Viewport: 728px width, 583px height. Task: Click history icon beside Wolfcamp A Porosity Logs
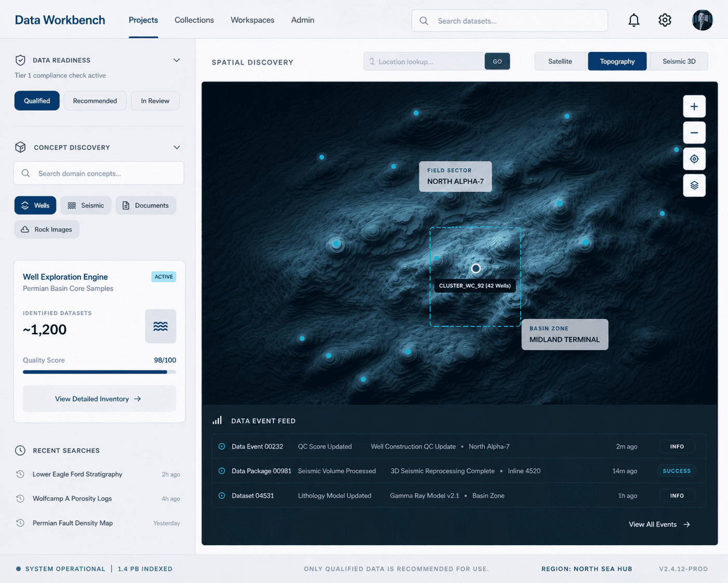[x=20, y=498]
